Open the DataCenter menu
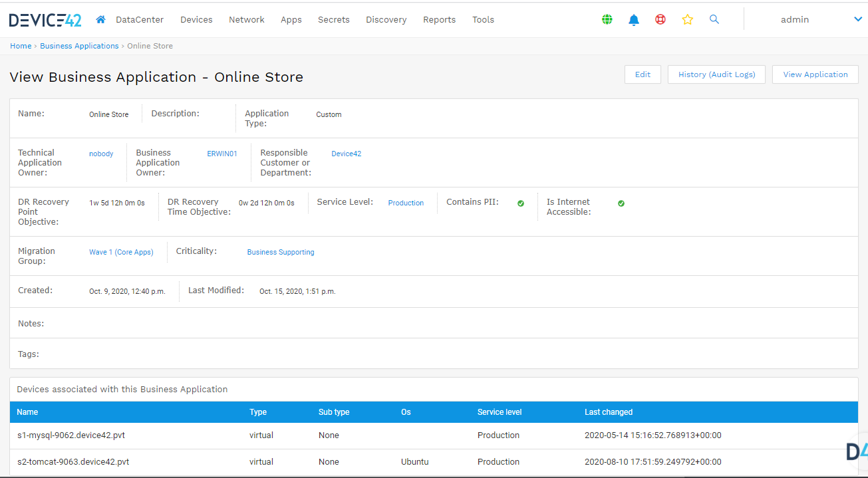The height and width of the screenshot is (478, 868). tap(140, 20)
